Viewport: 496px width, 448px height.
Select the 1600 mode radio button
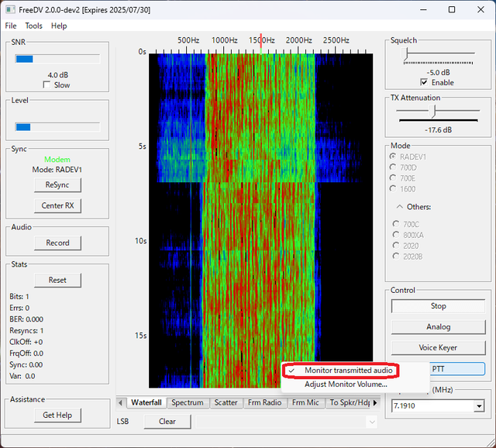click(x=393, y=188)
